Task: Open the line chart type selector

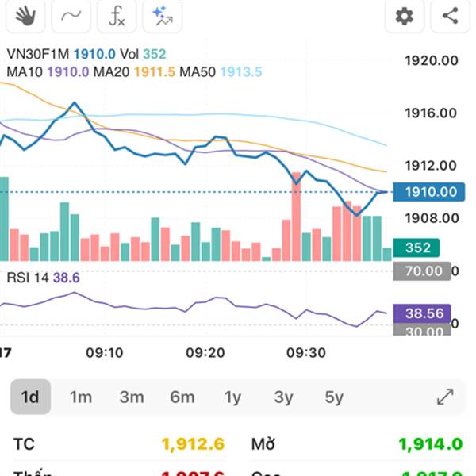Action: (x=71, y=16)
